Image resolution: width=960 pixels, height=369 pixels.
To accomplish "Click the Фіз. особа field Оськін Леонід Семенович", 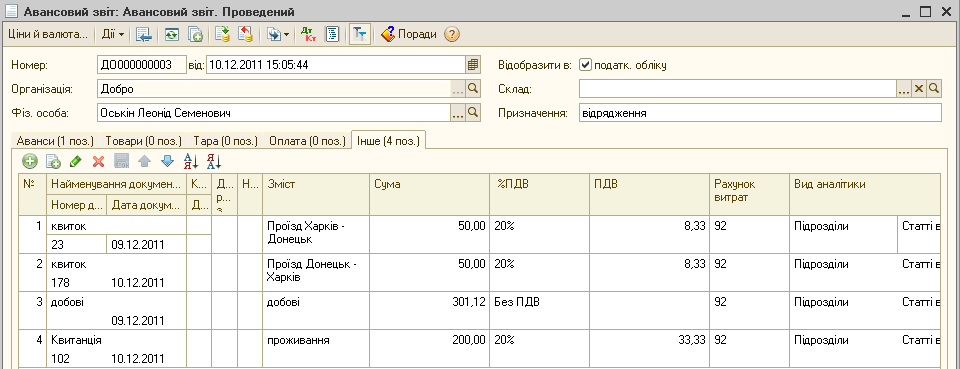I will click(274, 113).
